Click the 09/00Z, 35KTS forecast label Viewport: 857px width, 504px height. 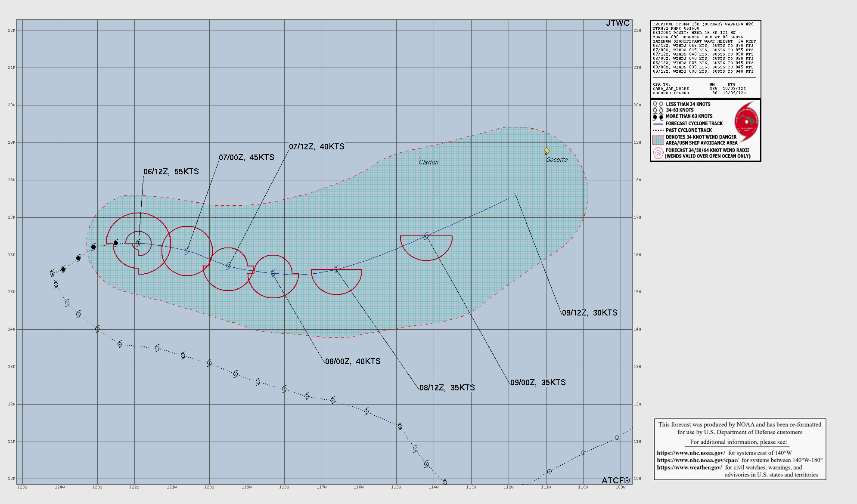tap(538, 383)
